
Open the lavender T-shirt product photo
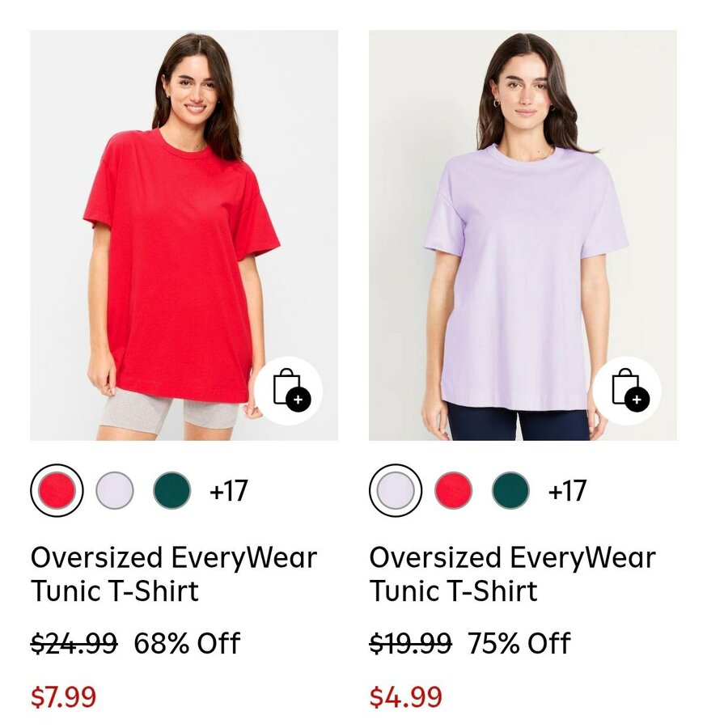click(x=523, y=235)
